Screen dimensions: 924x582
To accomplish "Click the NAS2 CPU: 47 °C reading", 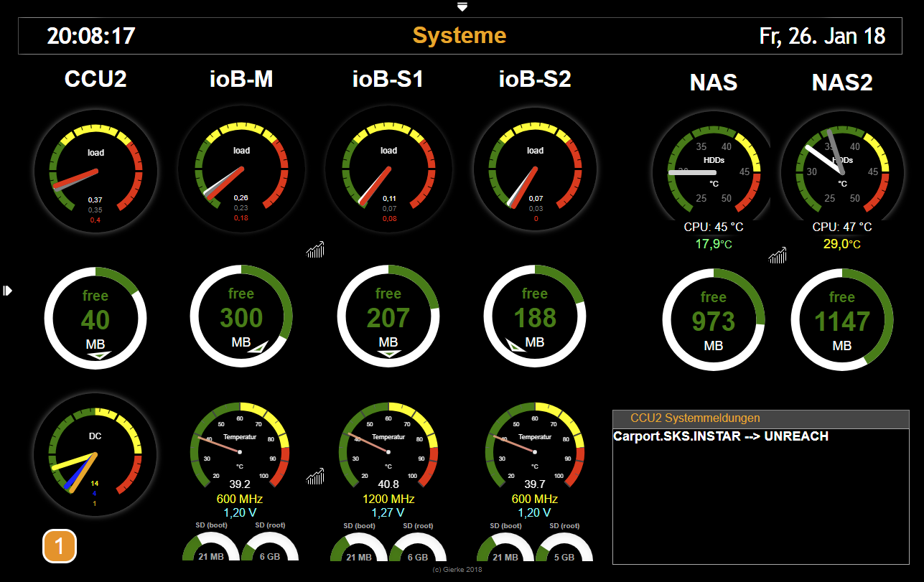I will (842, 227).
